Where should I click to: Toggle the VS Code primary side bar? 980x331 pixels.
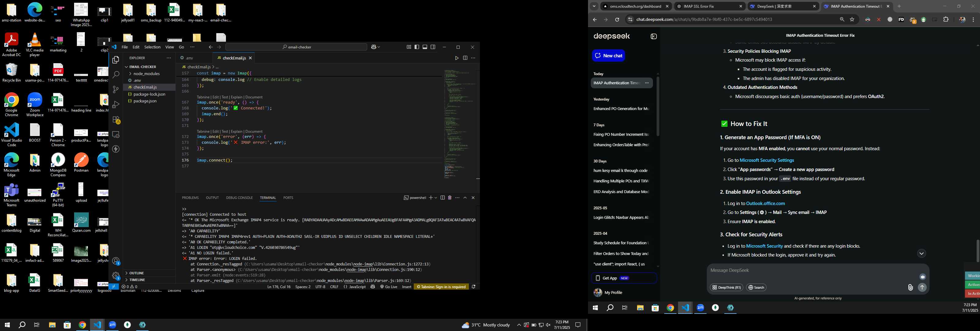tap(417, 47)
